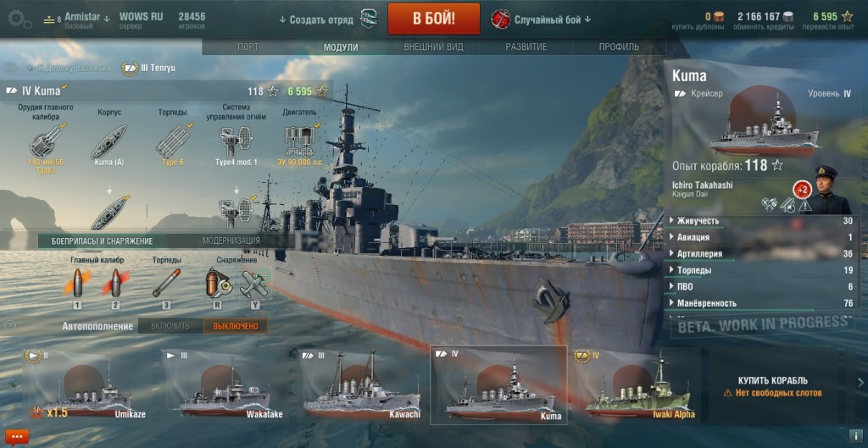Open the settings gear menu
The height and width of the screenshot is (448, 868).
point(20,20)
